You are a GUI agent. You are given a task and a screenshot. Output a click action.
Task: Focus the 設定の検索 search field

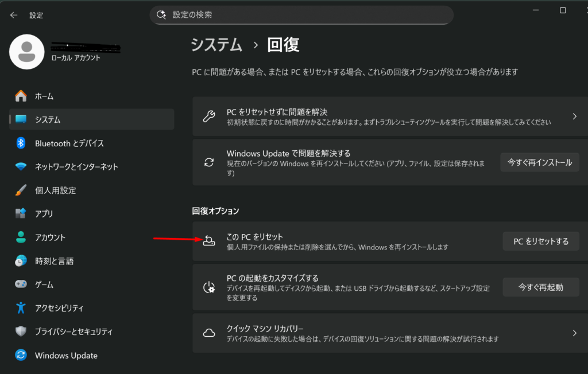tap(304, 15)
